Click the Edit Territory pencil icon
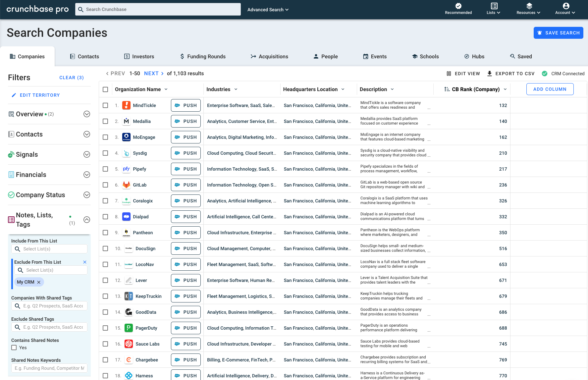The height and width of the screenshot is (380, 588). (14, 95)
